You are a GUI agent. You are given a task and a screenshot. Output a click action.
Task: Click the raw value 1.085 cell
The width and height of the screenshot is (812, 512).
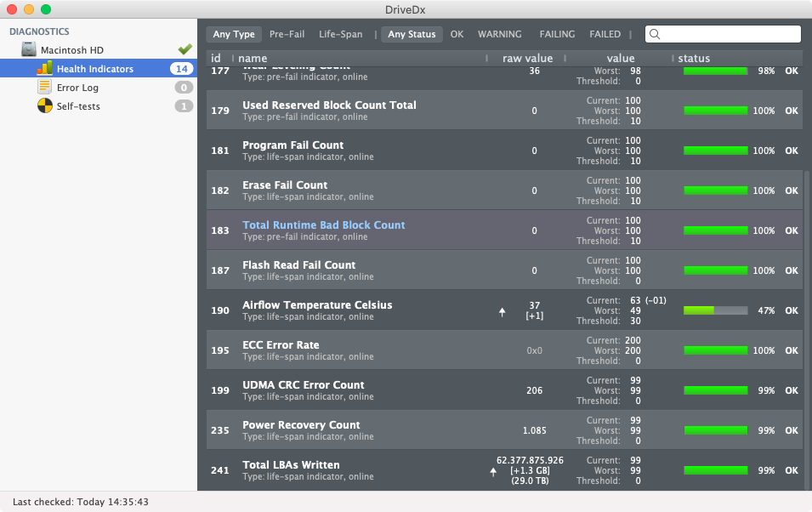point(535,430)
